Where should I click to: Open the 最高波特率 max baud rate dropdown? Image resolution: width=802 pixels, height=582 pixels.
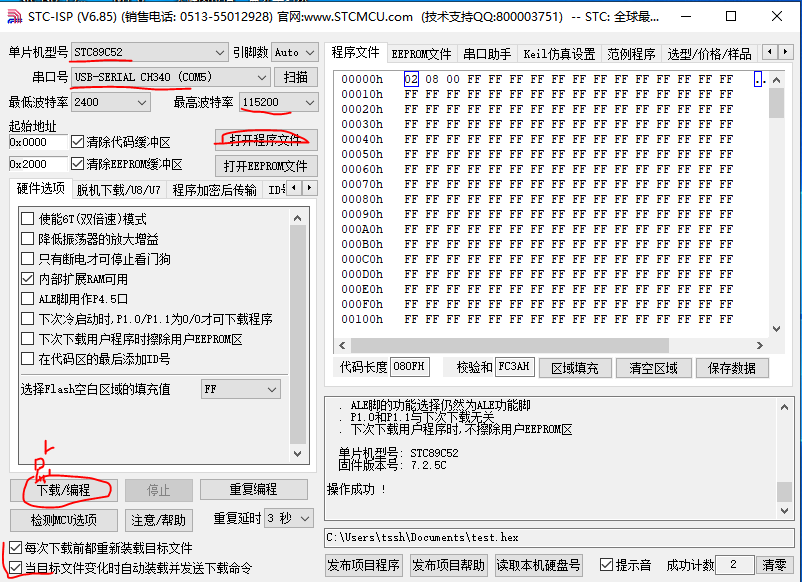tap(312, 102)
